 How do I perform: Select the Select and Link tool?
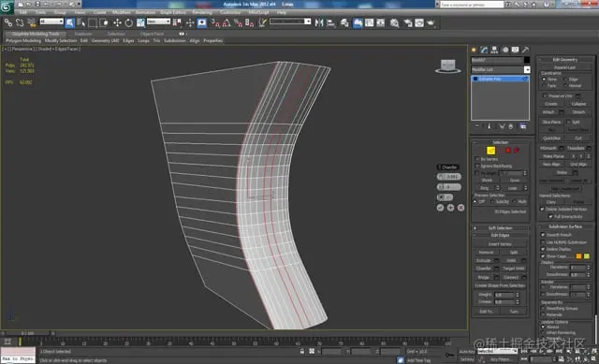tap(8, 22)
